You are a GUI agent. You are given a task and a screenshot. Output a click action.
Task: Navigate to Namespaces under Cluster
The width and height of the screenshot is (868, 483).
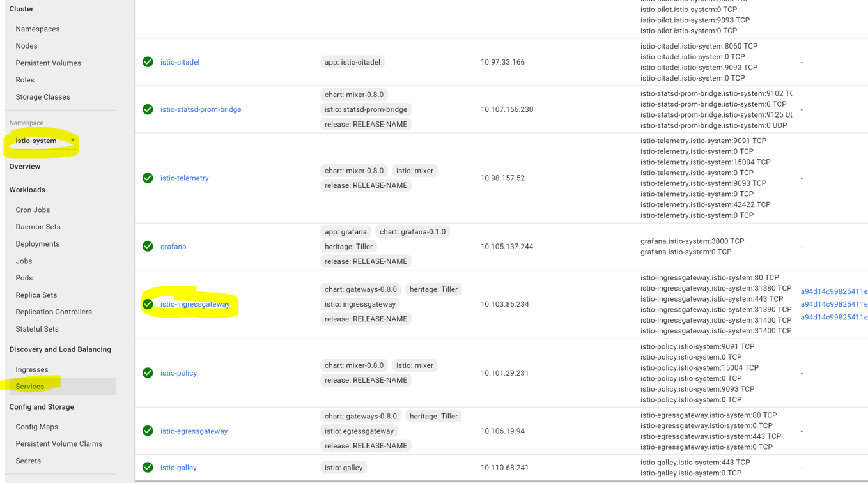click(38, 29)
